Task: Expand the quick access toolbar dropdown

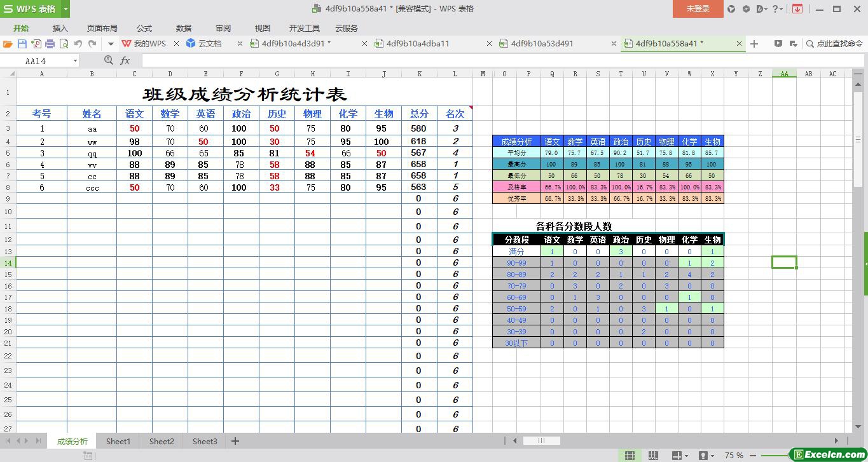Action: click(x=111, y=44)
